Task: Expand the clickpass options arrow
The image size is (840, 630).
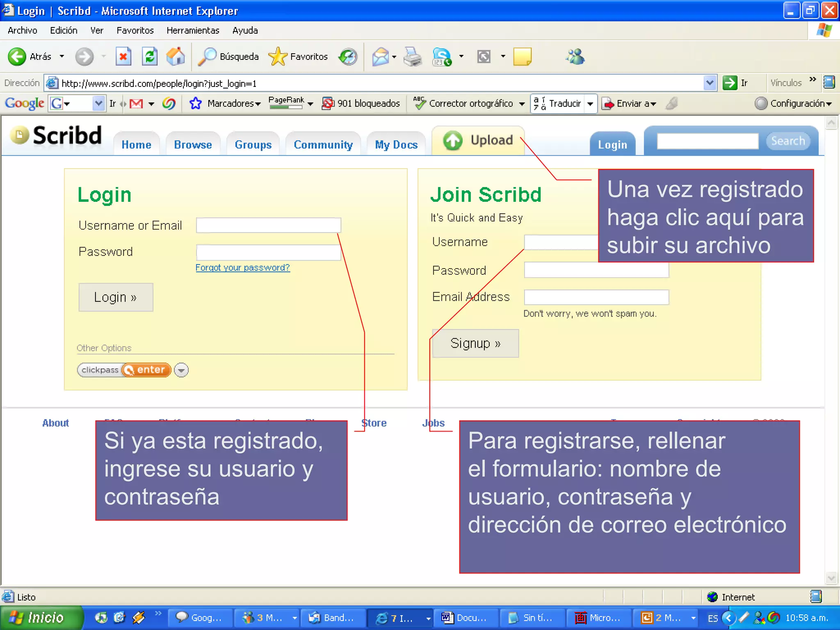Action: (181, 370)
